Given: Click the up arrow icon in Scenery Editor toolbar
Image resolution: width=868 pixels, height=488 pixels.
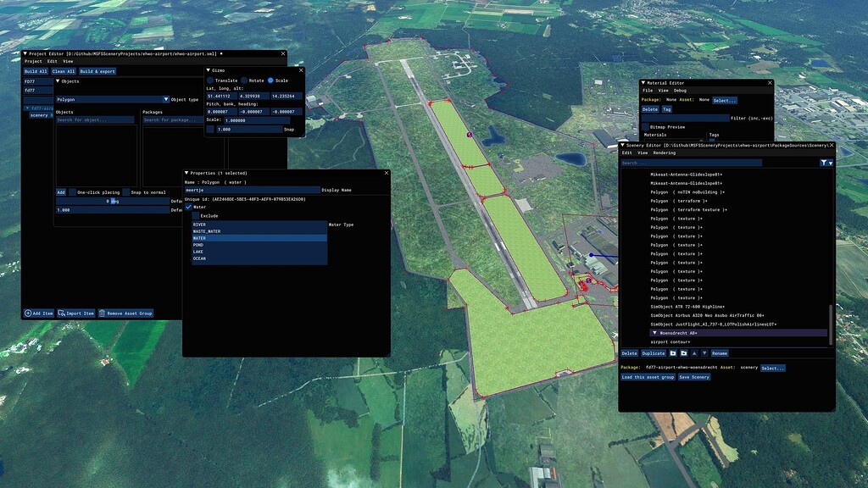Looking at the screenshot, I should 694,353.
